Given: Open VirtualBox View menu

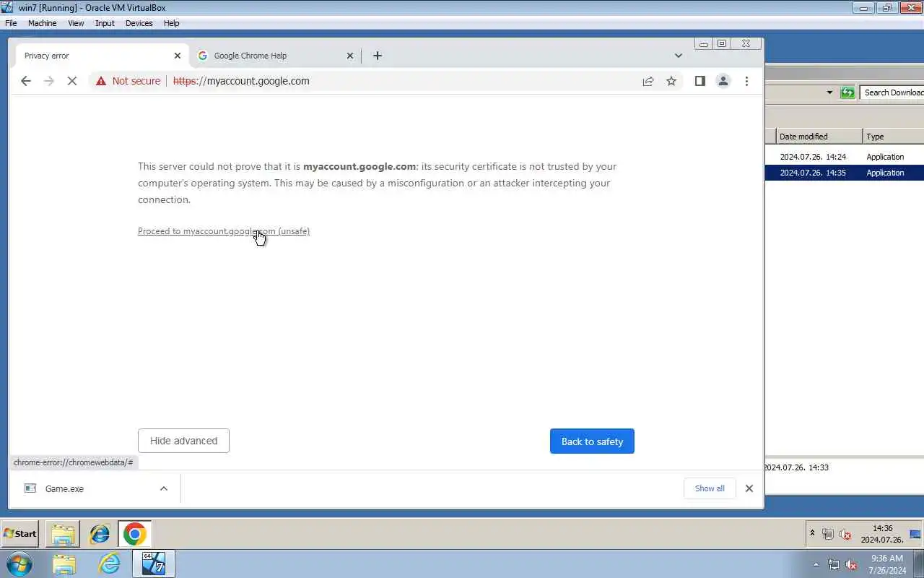Looking at the screenshot, I should click(76, 23).
